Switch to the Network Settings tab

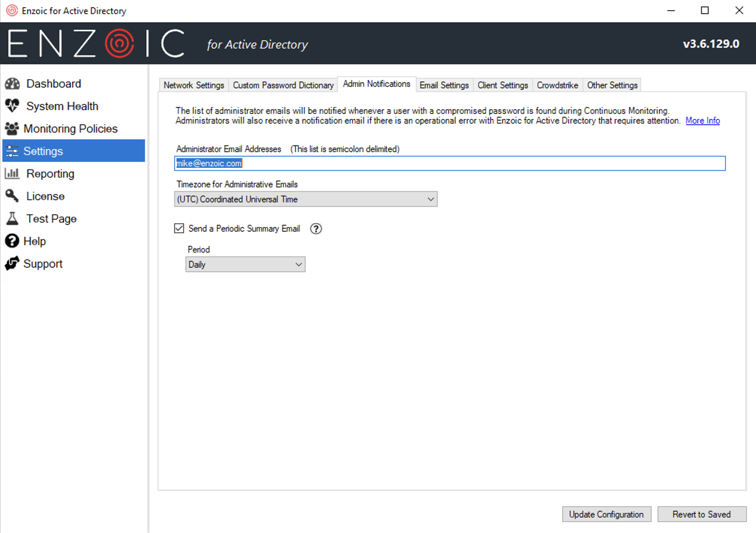pyautogui.click(x=194, y=85)
